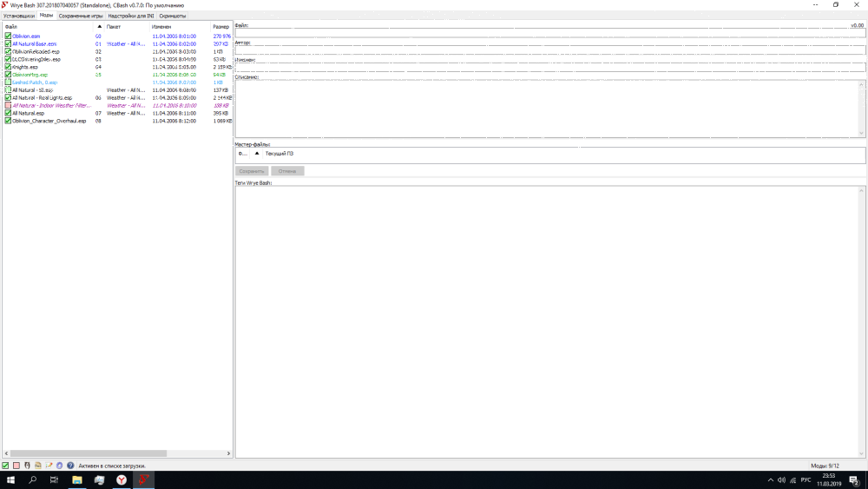Click the Сохранить button
Screen dimensions: 868x489
coord(252,171)
